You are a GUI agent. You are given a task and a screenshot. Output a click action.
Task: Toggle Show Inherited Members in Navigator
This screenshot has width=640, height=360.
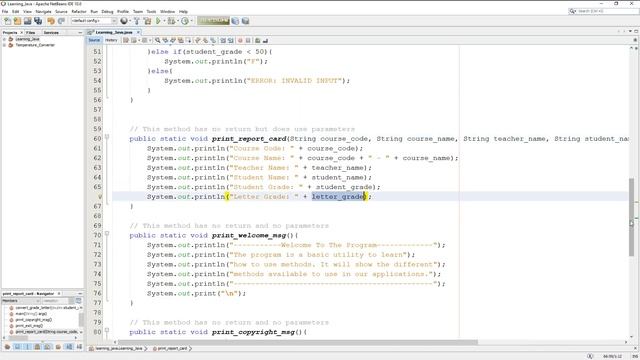pos(7,347)
